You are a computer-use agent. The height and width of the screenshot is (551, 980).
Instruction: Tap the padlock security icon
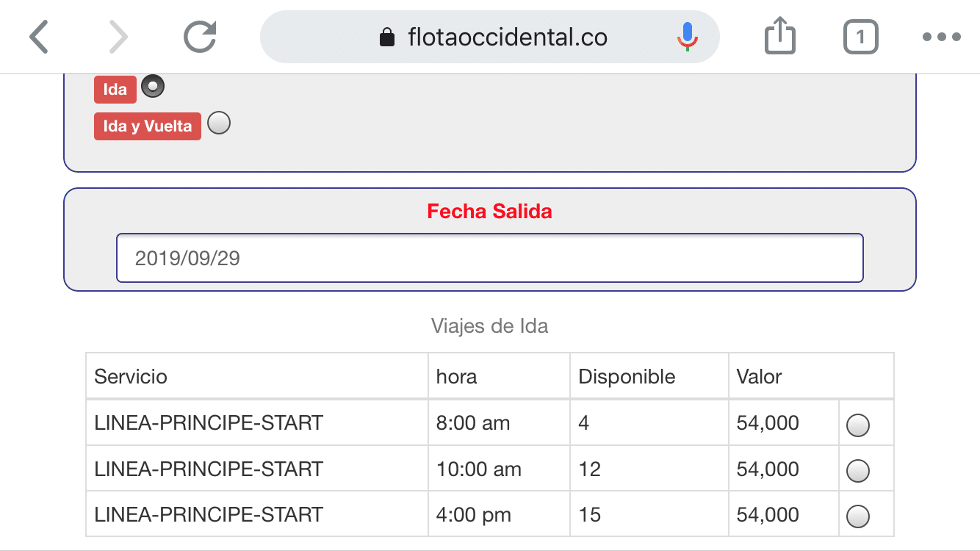pos(386,37)
